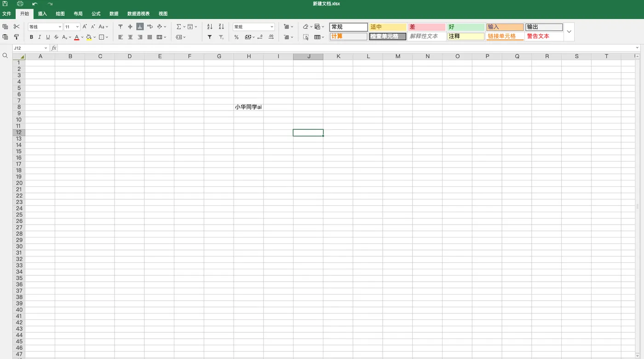The width and height of the screenshot is (644, 359).
Task: Decrease decimal places
Action: (260, 37)
